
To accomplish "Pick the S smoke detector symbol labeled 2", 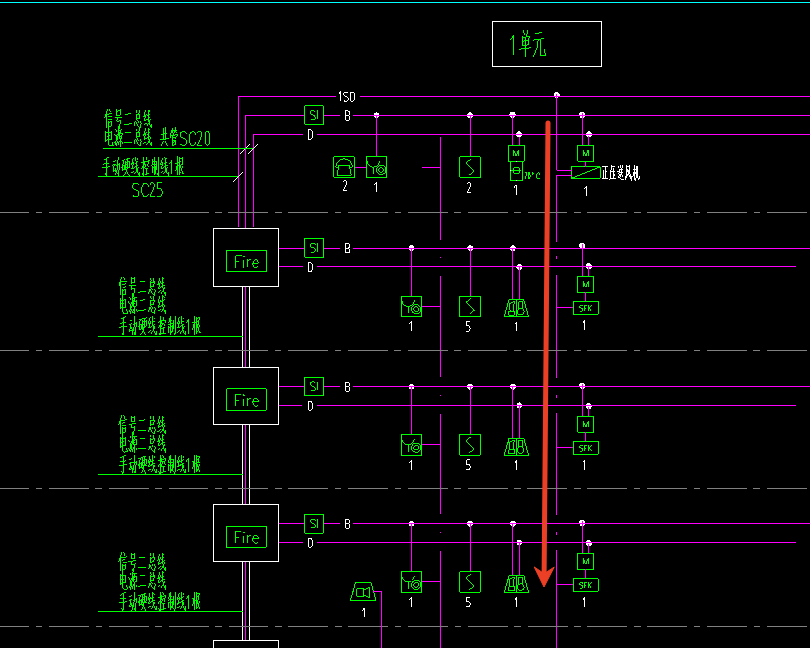I will (x=470, y=167).
